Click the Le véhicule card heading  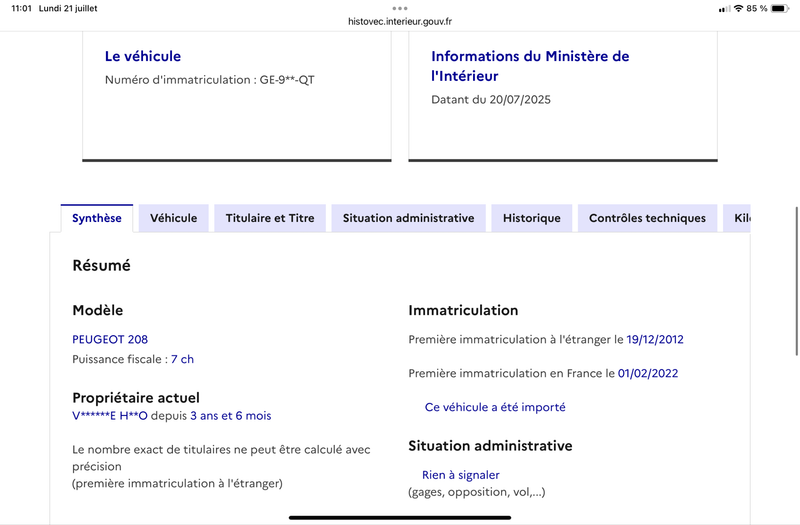coord(143,56)
